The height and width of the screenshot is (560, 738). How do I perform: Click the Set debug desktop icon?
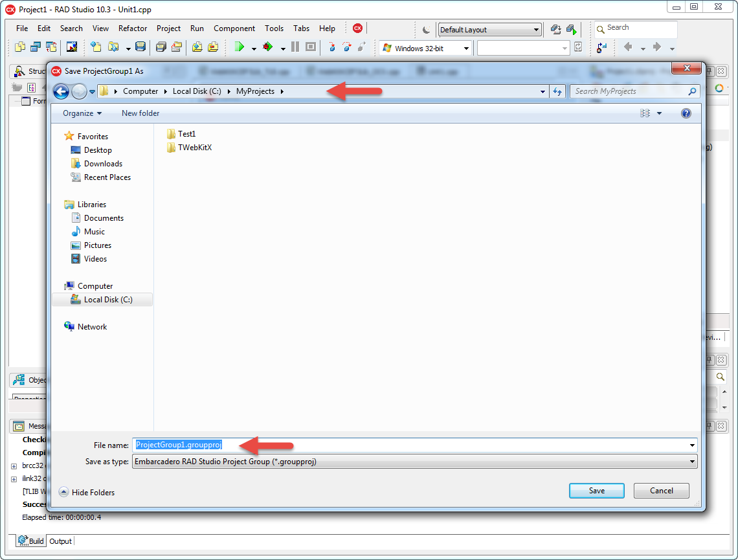[x=572, y=30]
